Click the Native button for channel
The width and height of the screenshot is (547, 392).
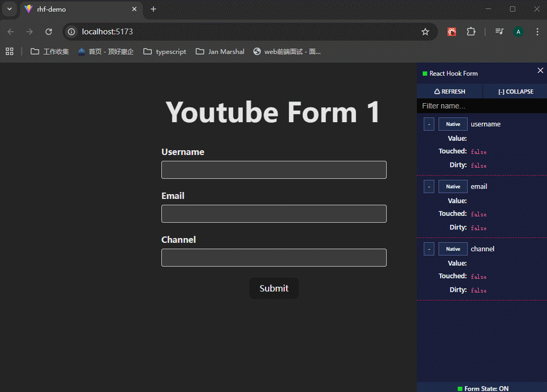click(x=453, y=249)
